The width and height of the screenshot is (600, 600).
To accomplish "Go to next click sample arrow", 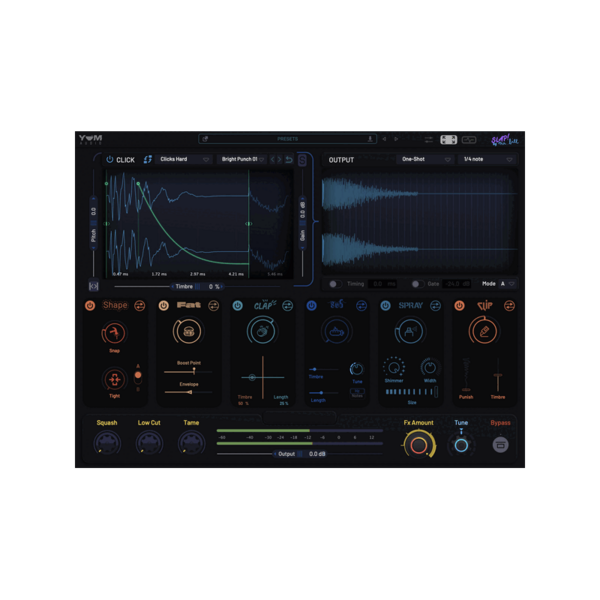I will point(280,160).
